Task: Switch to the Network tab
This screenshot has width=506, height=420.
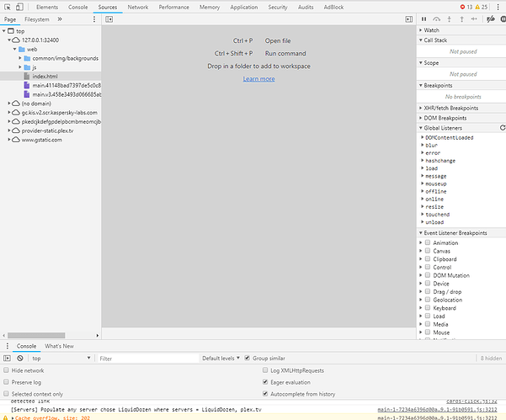Action: point(138,7)
